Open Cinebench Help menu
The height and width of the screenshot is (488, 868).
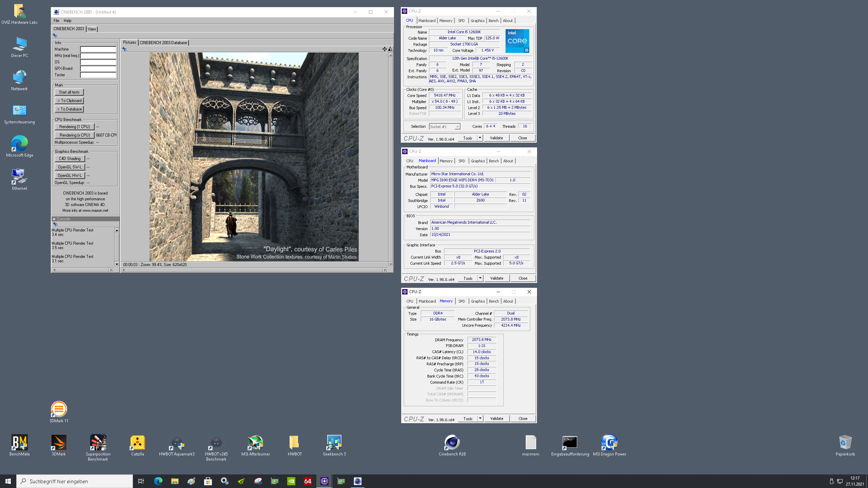[x=67, y=21]
